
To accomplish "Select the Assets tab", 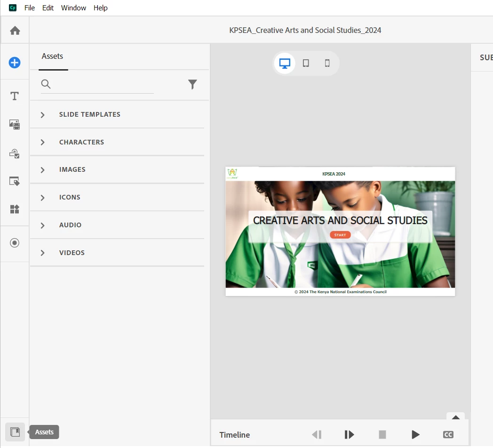I will pos(53,56).
